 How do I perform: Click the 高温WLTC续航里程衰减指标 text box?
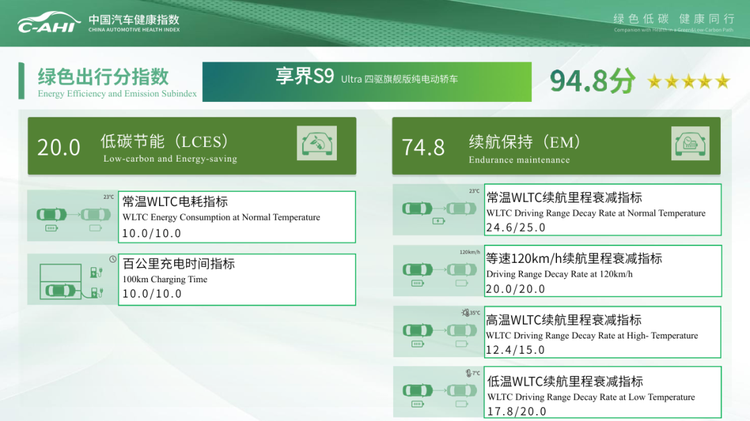click(x=602, y=331)
